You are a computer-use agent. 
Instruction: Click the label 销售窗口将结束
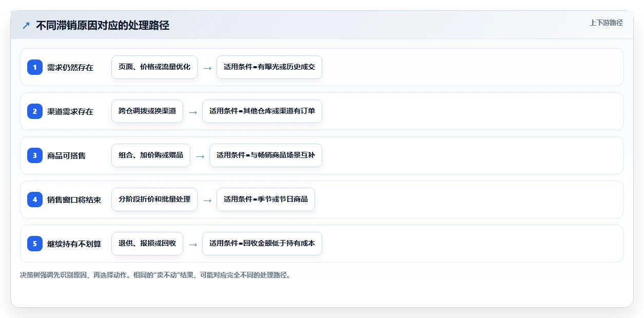(x=74, y=200)
